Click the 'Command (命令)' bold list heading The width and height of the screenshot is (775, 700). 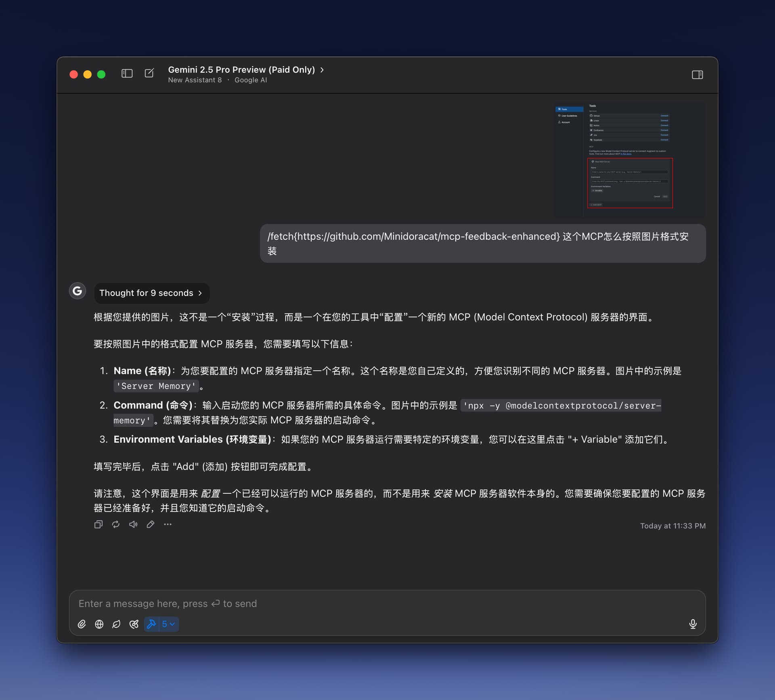coord(153,405)
